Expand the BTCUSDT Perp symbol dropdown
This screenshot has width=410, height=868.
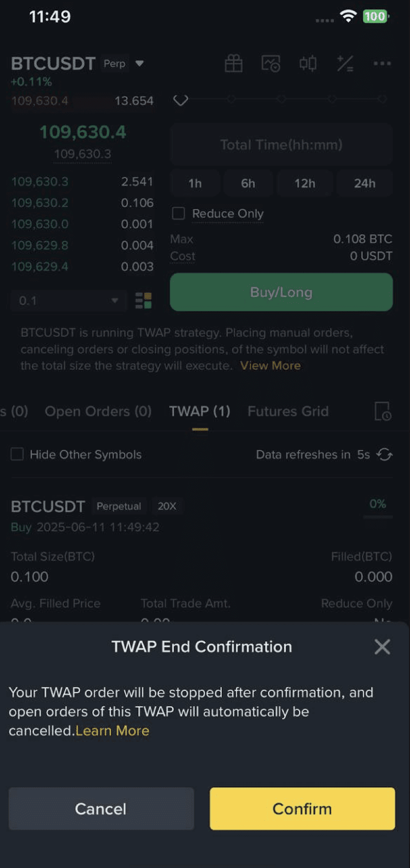tap(139, 63)
